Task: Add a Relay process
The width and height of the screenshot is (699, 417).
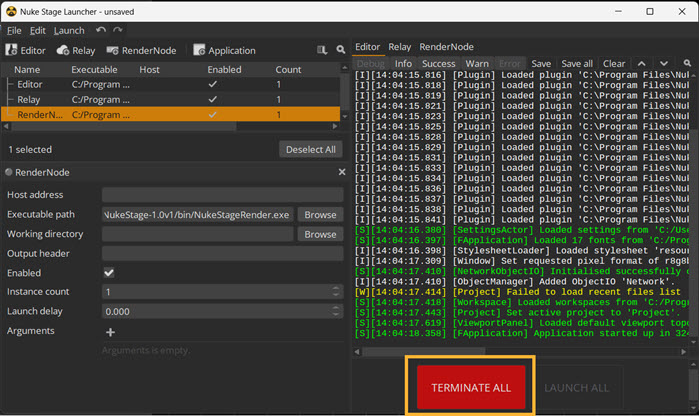Action: [76, 50]
